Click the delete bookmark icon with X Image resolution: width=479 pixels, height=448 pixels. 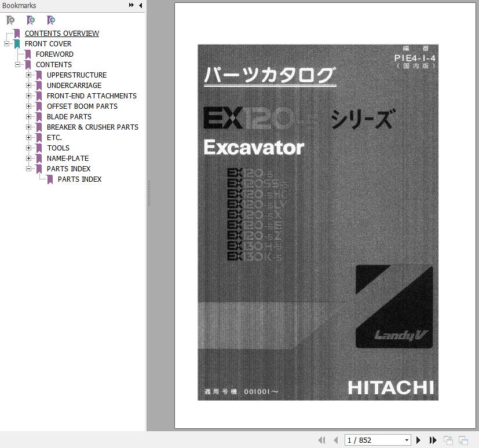click(10, 20)
